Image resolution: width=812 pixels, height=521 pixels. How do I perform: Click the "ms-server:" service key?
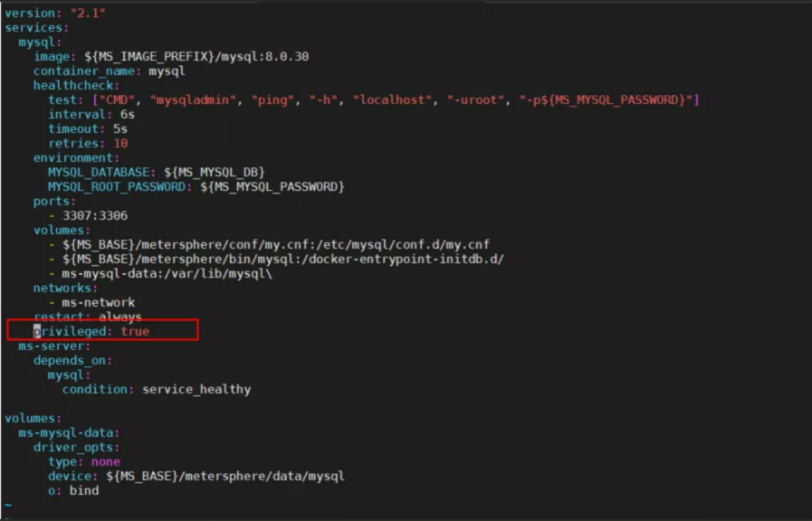(54, 346)
